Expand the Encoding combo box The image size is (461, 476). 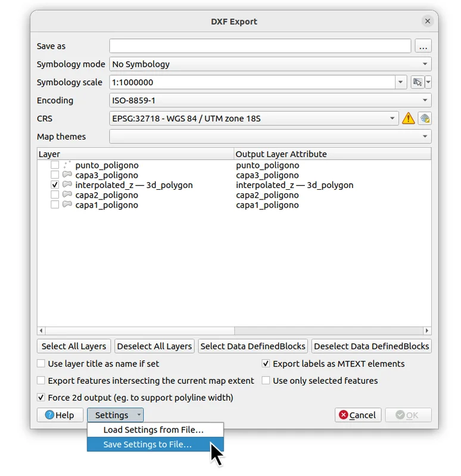(x=270, y=101)
